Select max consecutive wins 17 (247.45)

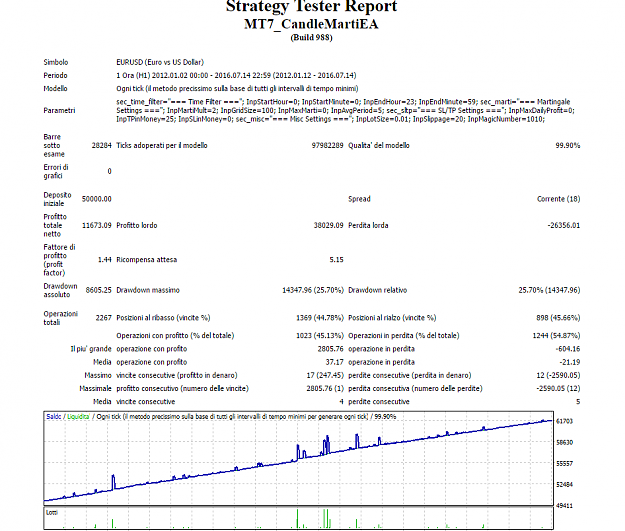[x=325, y=375]
